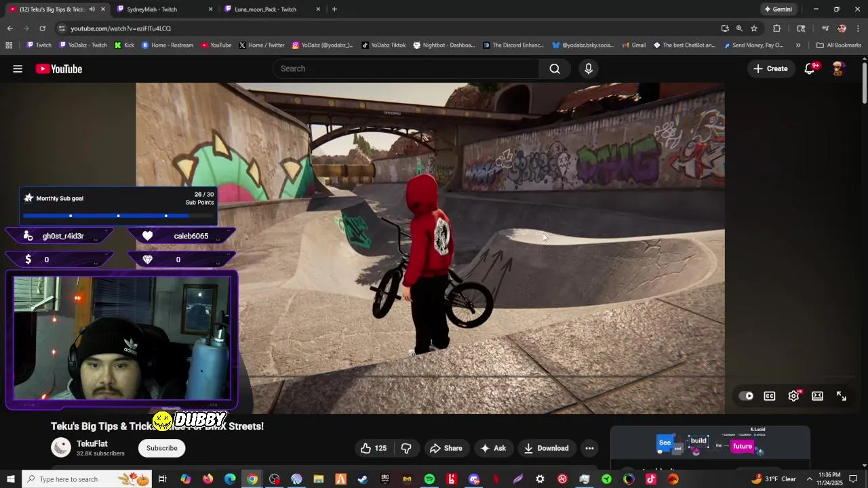Enter fullscreen on the video player
The image size is (868, 488).
coord(842,396)
